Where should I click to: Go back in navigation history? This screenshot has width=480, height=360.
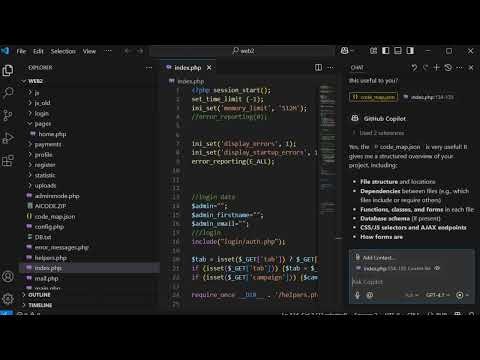[127, 51]
